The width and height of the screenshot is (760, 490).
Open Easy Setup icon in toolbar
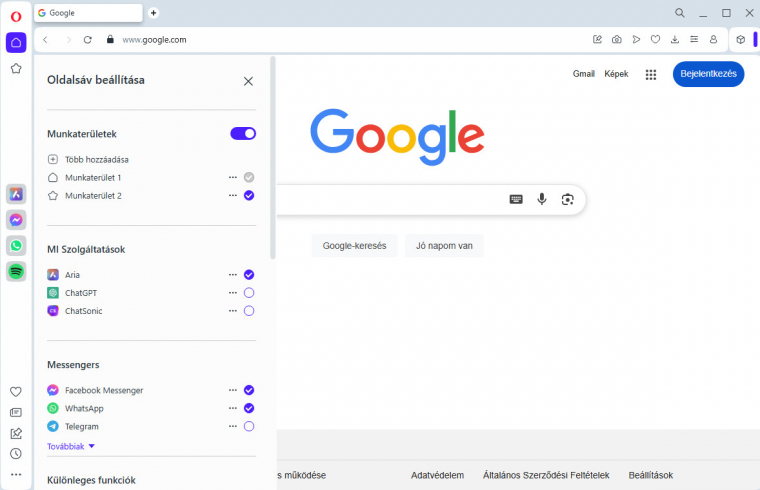pos(694,40)
